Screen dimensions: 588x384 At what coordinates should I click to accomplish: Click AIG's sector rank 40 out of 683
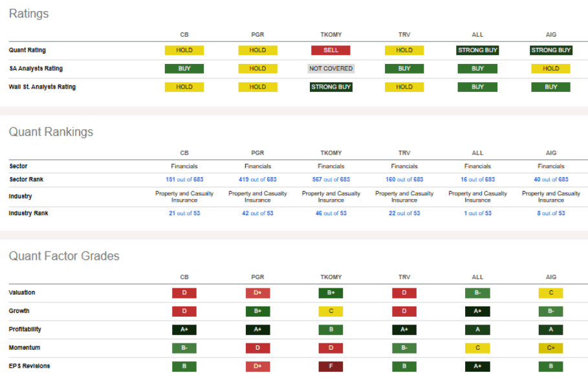(x=551, y=179)
